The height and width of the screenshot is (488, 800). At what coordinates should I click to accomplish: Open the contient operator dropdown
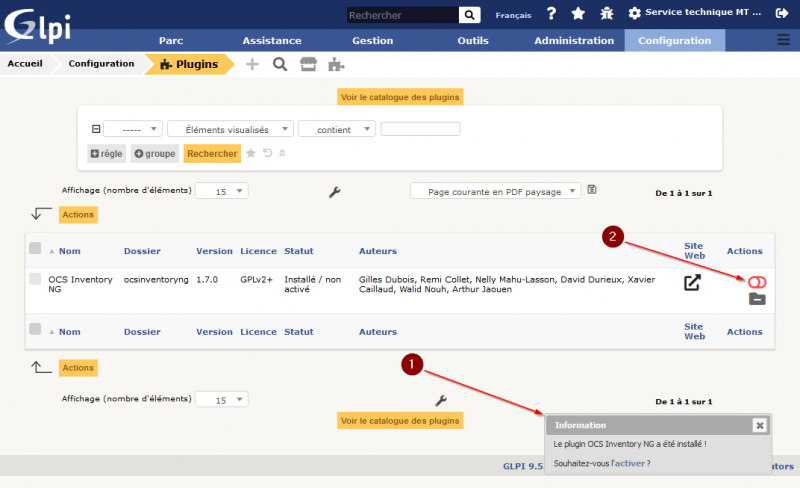tap(336, 129)
